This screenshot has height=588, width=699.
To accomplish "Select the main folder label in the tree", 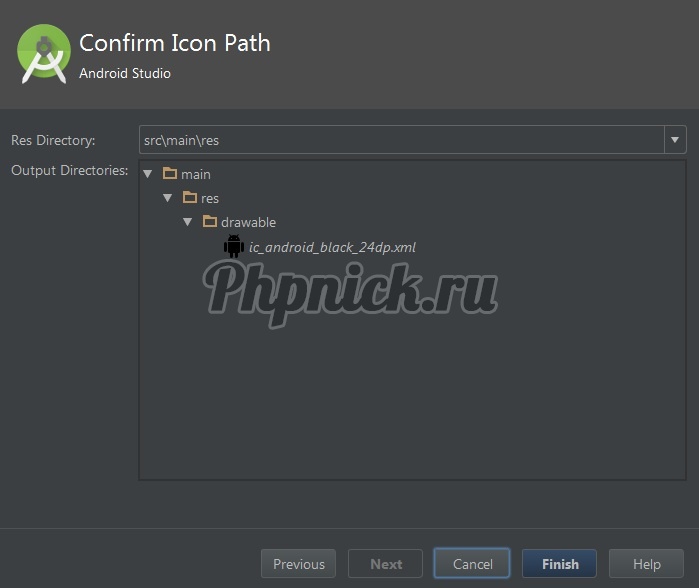I will pos(196,175).
